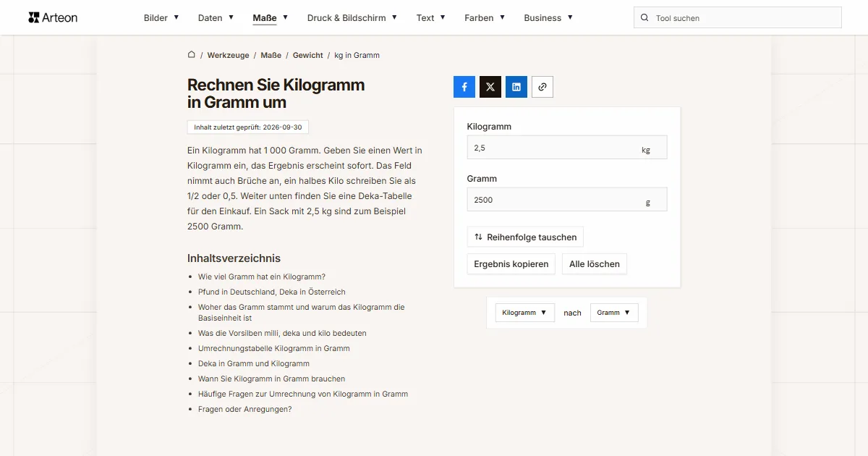Open the Gramm target unit dropdown
Image resolution: width=868 pixels, height=456 pixels.
(x=614, y=313)
